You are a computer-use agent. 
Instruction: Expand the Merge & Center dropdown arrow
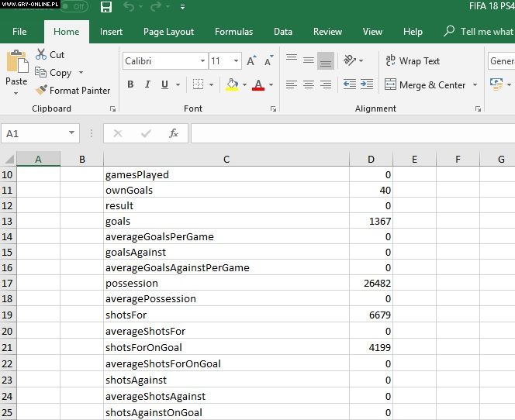[475, 85]
